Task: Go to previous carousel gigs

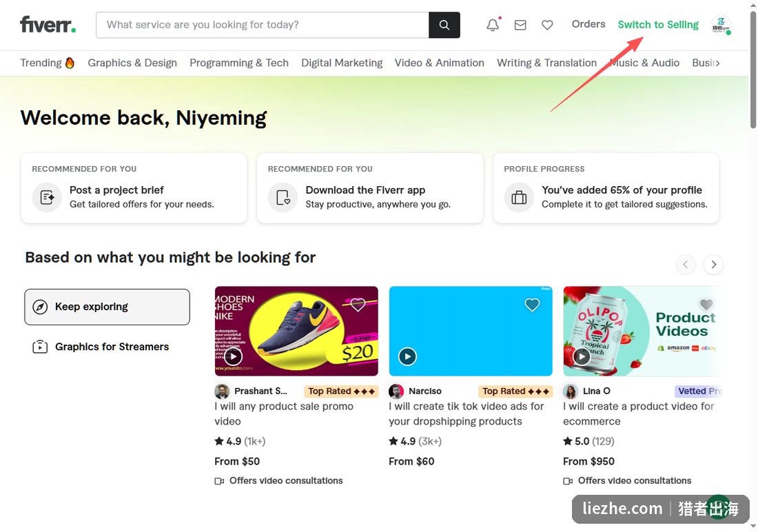Action: (686, 265)
